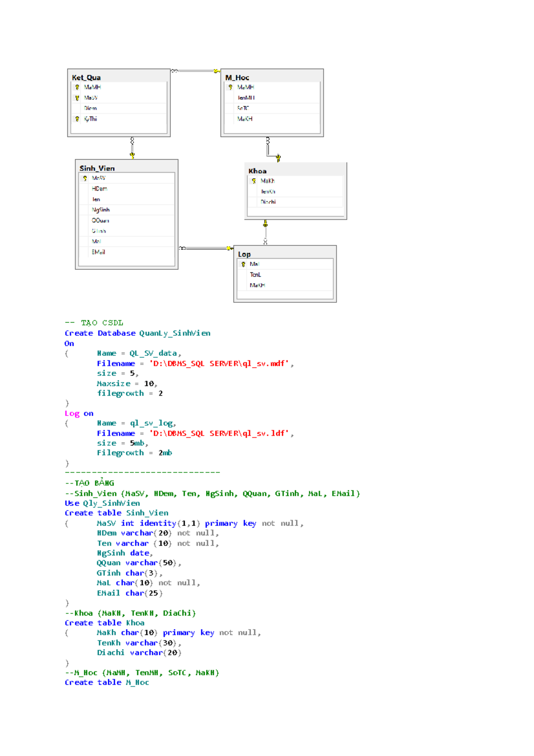Click the MaKH column in M_Hoc table
Screen dimensions: 534x756
coord(272,119)
